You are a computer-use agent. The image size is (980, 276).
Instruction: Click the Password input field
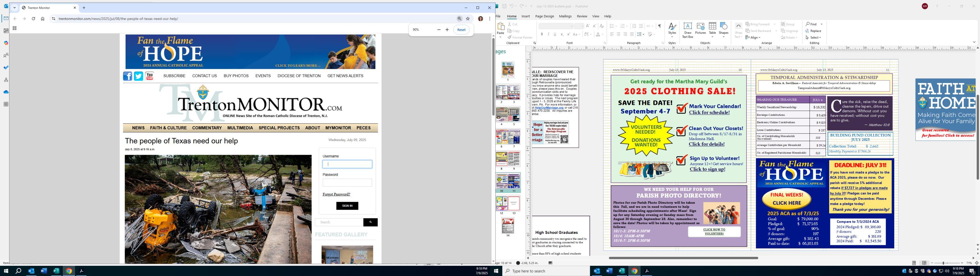[347, 183]
